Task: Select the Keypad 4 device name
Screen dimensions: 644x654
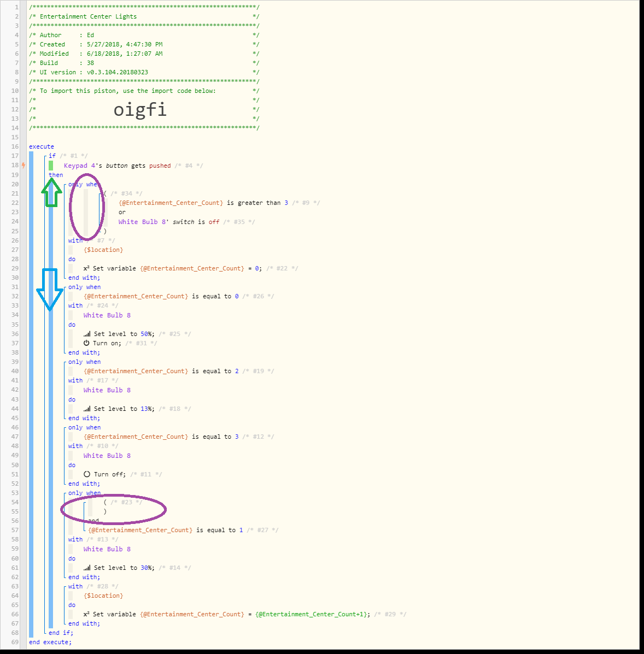Action: (x=80, y=166)
